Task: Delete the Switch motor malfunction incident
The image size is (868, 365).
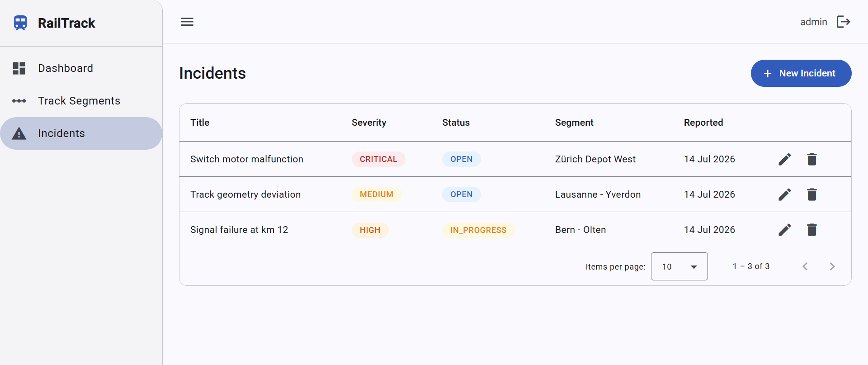Action: tap(812, 159)
